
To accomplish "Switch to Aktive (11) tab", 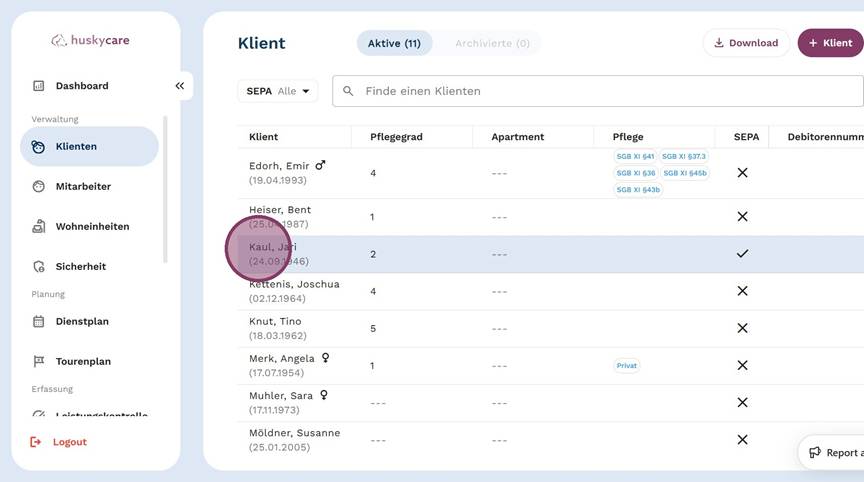I will tap(394, 43).
